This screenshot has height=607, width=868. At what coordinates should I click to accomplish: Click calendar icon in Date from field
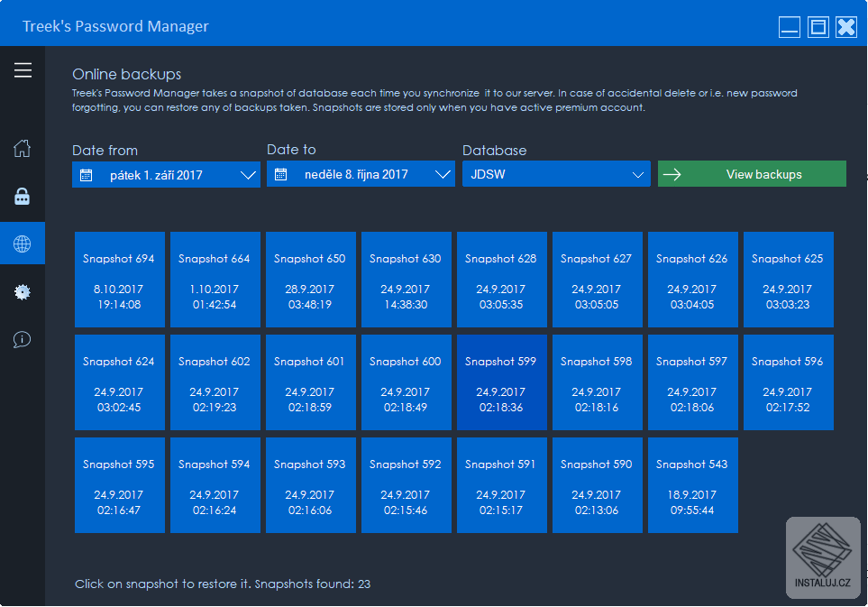[86, 175]
